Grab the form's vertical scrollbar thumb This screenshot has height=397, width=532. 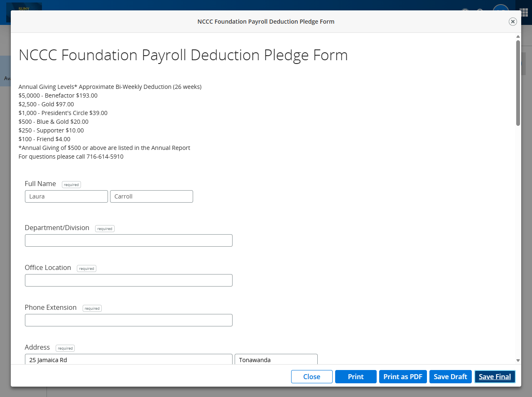(518, 83)
